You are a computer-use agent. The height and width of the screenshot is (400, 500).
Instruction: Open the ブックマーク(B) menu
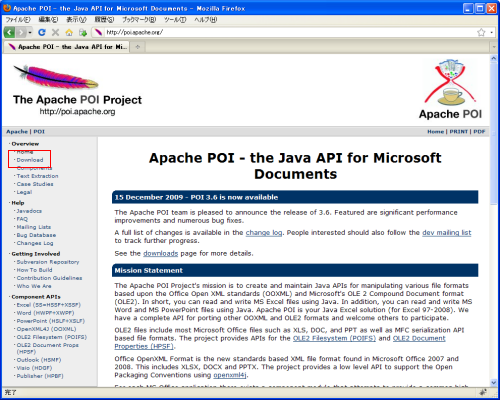pos(139,20)
